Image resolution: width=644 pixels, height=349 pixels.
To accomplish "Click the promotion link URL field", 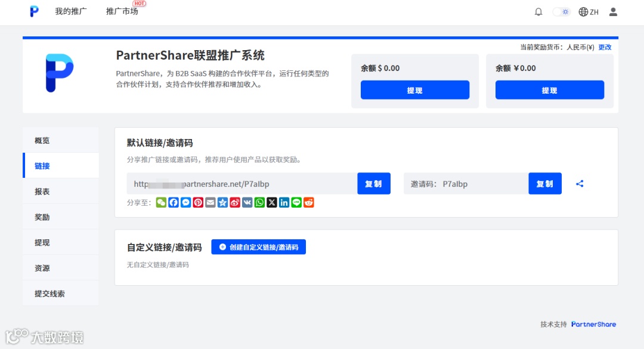I will coord(242,184).
